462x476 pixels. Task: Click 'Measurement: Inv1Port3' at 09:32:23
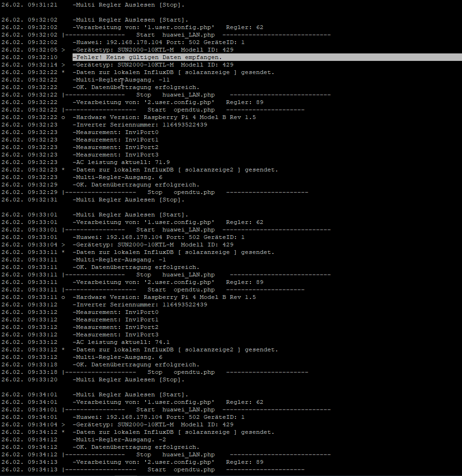[x=116, y=155]
